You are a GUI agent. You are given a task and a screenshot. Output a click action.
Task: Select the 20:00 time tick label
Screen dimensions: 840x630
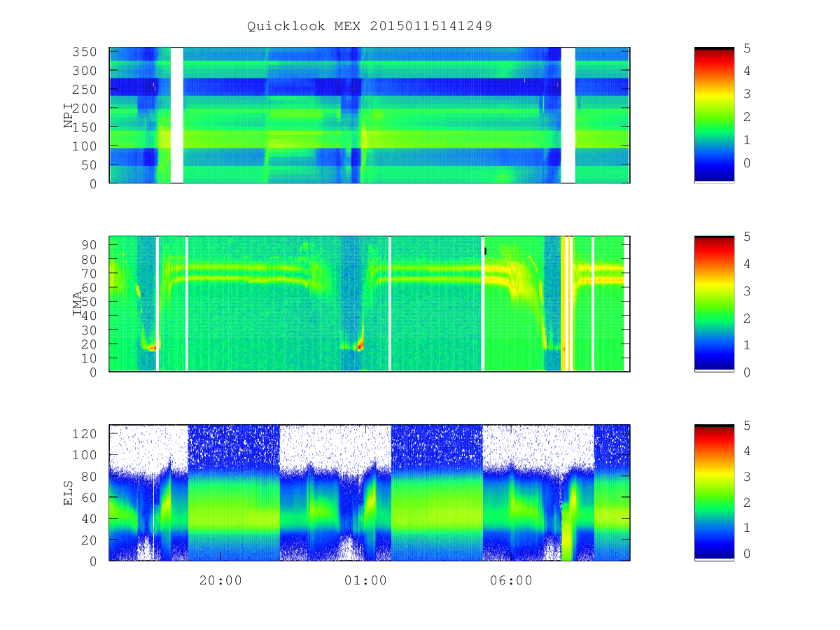click(x=220, y=580)
